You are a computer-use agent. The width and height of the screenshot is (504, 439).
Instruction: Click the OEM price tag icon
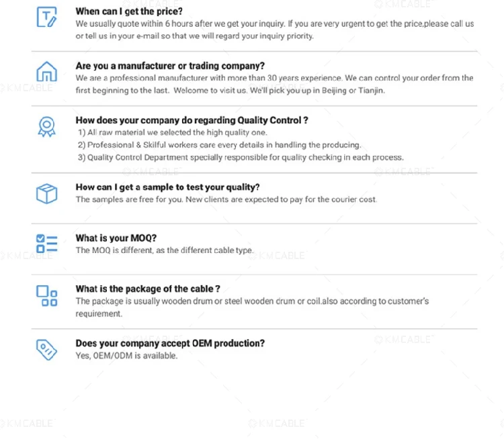coord(46,349)
